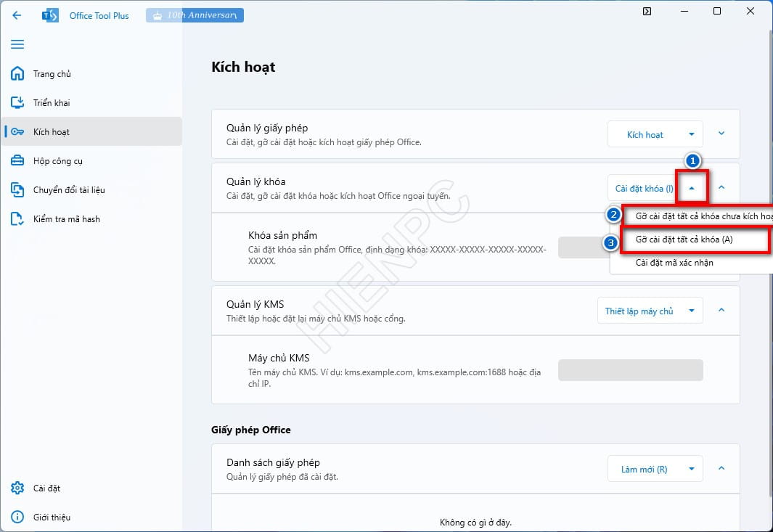This screenshot has width=773, height=532.
Task: Open dropdown arrow beside Thiết lập máy chủ
Action: coord(692,311)
